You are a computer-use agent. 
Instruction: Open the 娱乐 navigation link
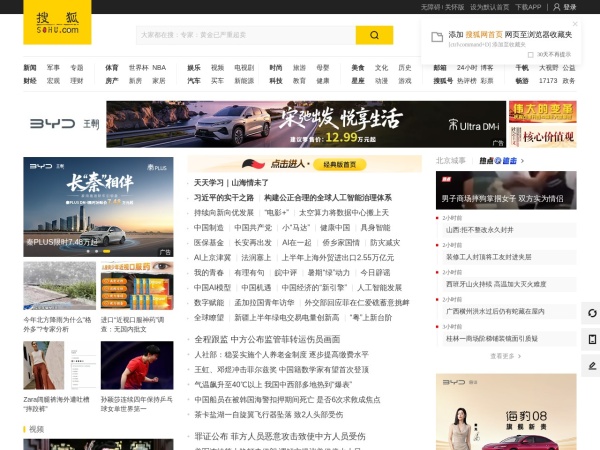[x=194, y=68]
